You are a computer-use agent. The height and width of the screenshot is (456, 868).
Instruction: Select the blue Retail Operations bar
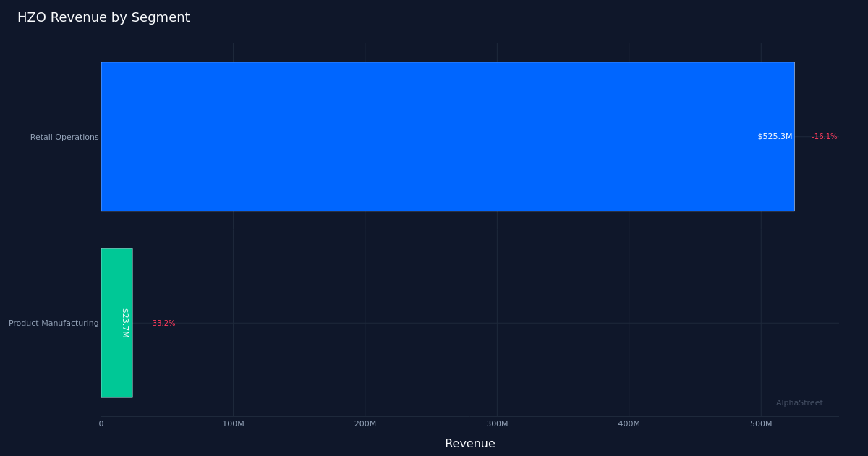448,136
